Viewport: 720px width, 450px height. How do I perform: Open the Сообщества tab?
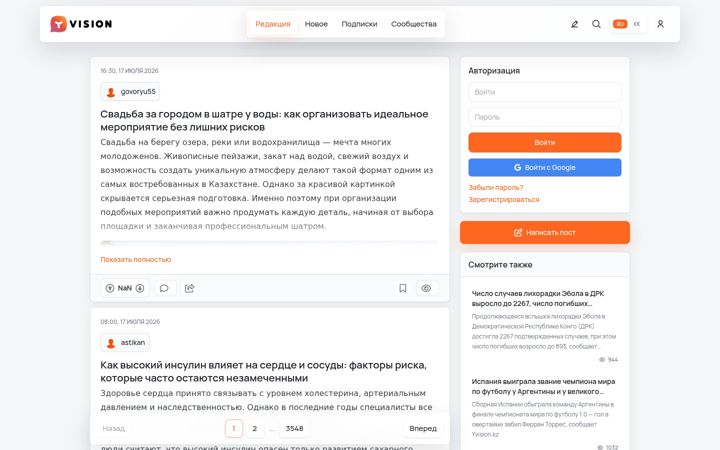[x=414, y=24]
